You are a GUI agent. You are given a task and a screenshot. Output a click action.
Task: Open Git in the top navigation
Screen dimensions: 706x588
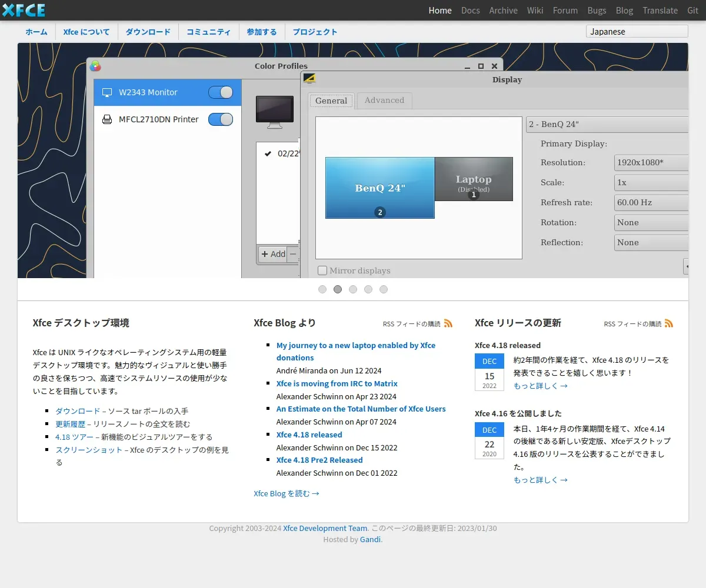tap(693, 11)
